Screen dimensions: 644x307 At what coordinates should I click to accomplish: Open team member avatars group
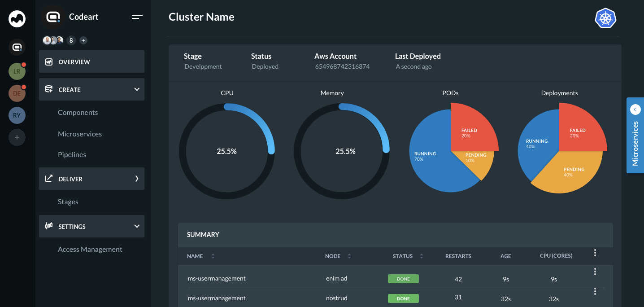point(53,40)
